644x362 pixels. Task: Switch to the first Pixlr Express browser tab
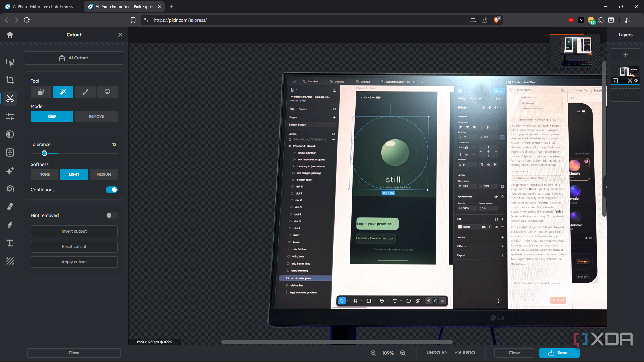click(x=42, y=7)
